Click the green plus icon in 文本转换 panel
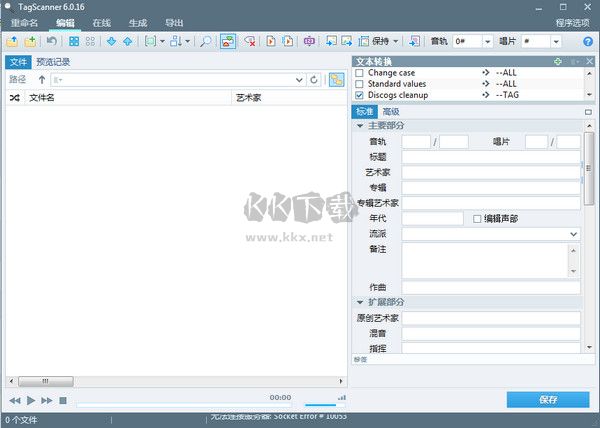Viewport: 600px width, 428px height. point(558,62)
